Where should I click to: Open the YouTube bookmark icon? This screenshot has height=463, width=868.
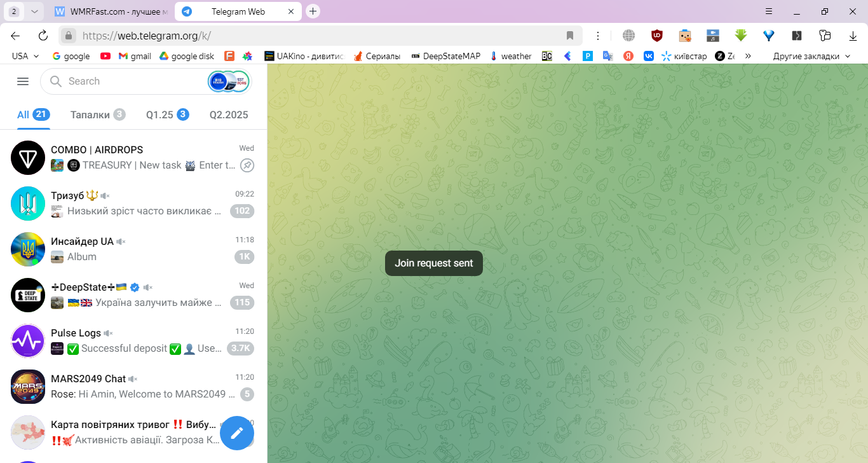point(105,56)
